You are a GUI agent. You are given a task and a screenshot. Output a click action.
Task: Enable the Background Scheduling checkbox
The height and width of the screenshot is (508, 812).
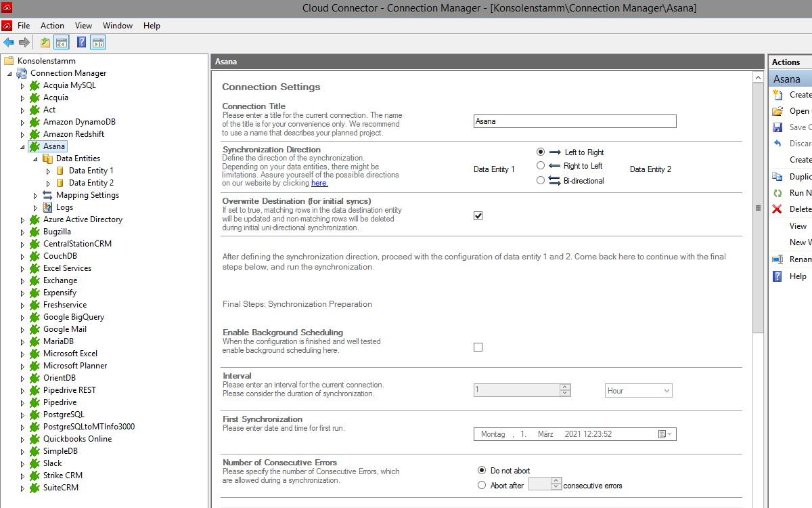tap(478, 347)
